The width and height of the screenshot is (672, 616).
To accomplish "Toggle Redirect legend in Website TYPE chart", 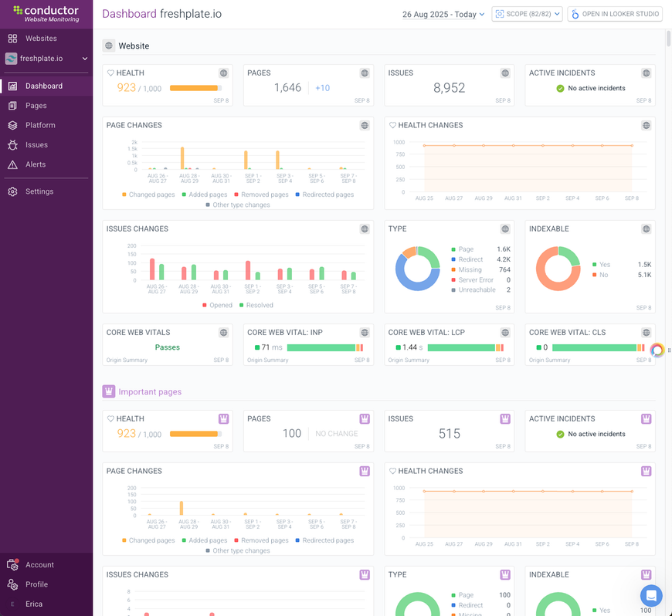I will [x=467, y=259].
